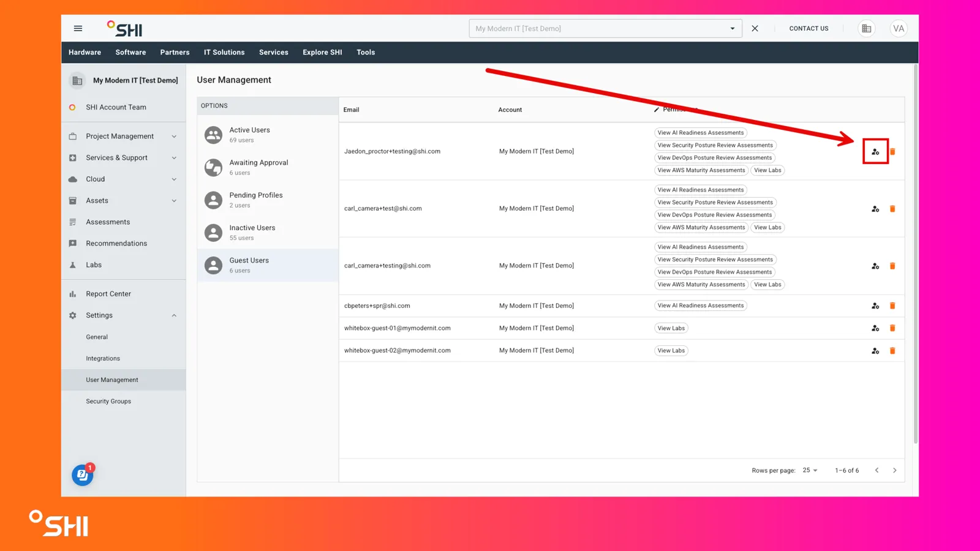Delete guest user whitebox-guest-02@mymodernit.com
This screenshot has width=980, height=551.
tap(892, 351)
